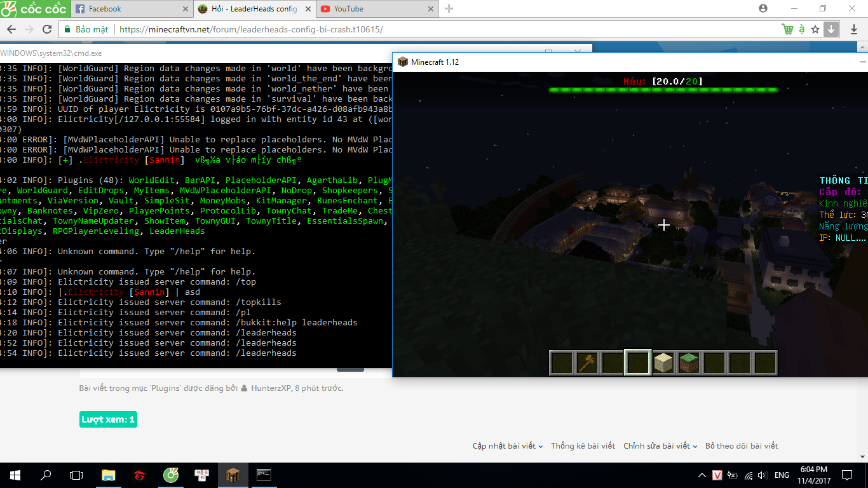Viewport: 868px width, 488px height.
Task: Open Task View on the taskbar
Action: pos(76,475)
